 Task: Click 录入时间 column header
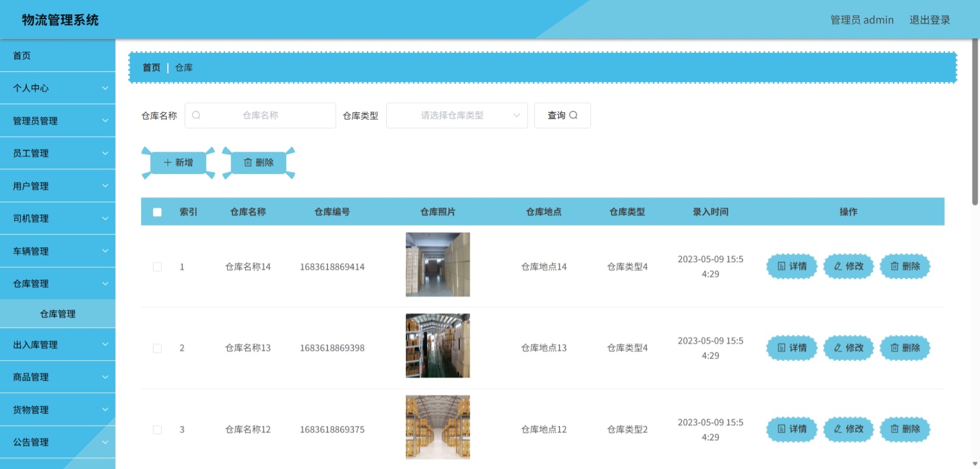pos(710,212)
